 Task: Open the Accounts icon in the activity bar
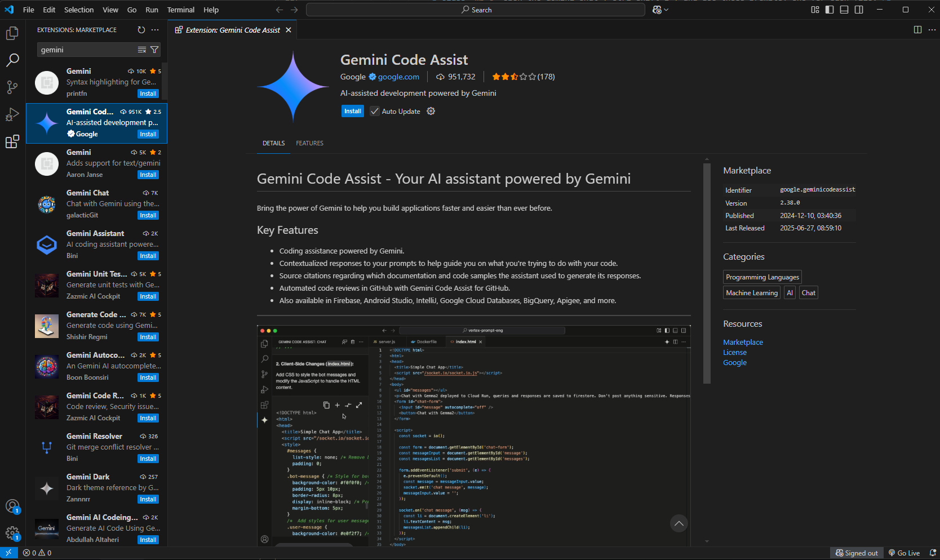pyautogui.click(x=12, y=506)
